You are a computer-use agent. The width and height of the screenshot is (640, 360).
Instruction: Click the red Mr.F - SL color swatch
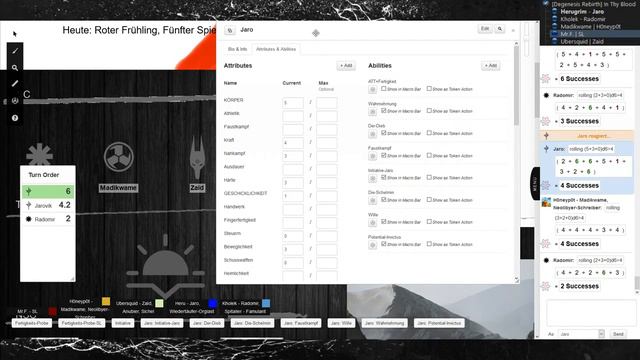coord(52,311)
